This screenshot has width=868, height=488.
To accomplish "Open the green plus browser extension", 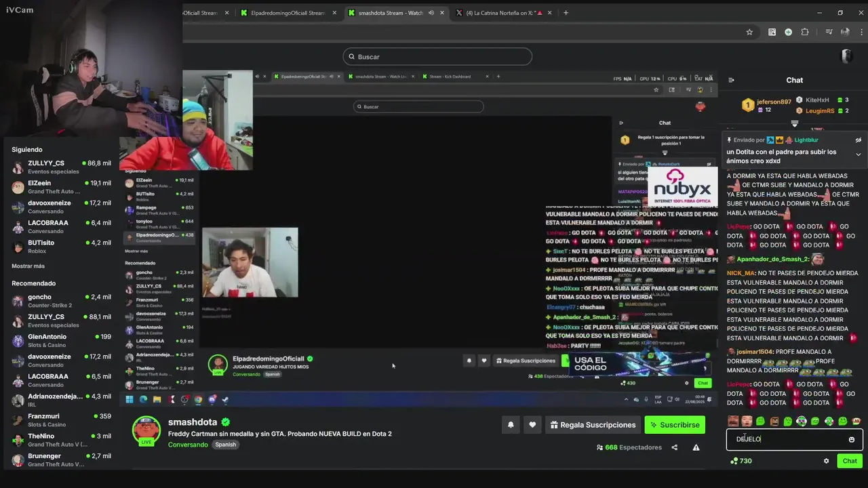I will pos(788,32).
